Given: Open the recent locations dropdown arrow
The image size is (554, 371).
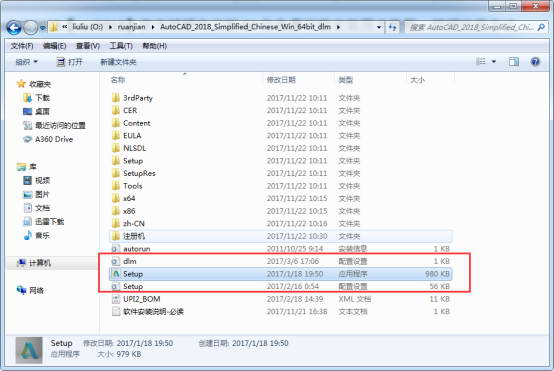Looking at the screenshot, I should click(x=42, y=28).
